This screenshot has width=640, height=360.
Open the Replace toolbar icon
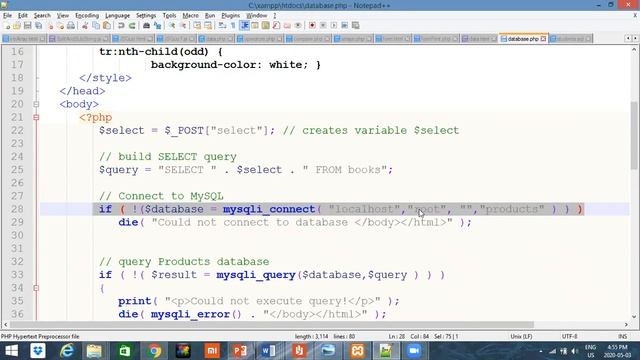click(x=157, y=26)
